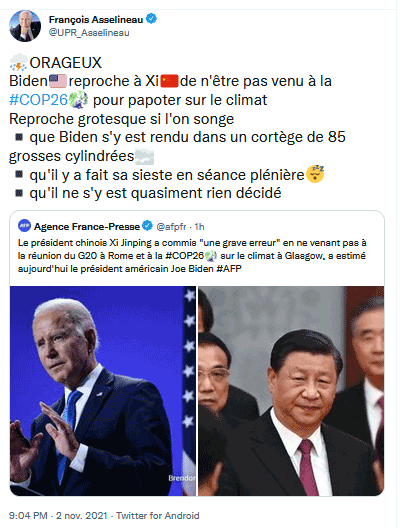The width and height of the screenshot is (403, 528).
Task: Open François Asselineau's profile avatar
Action: pos(25,26)
